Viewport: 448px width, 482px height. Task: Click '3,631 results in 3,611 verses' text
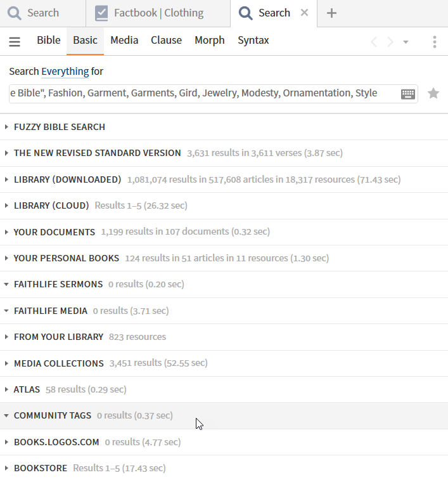click(244, 153)
